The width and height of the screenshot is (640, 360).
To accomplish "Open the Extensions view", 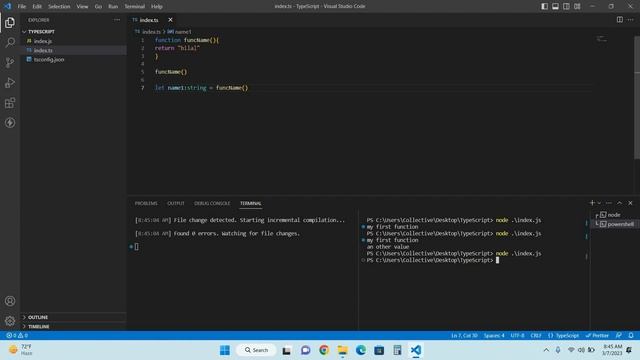I will point(10,102).
